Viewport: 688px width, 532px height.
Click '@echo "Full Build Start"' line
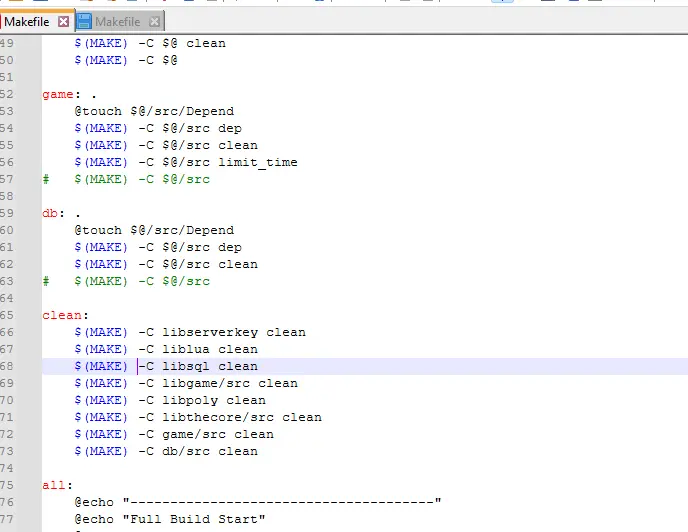point(170,520)
